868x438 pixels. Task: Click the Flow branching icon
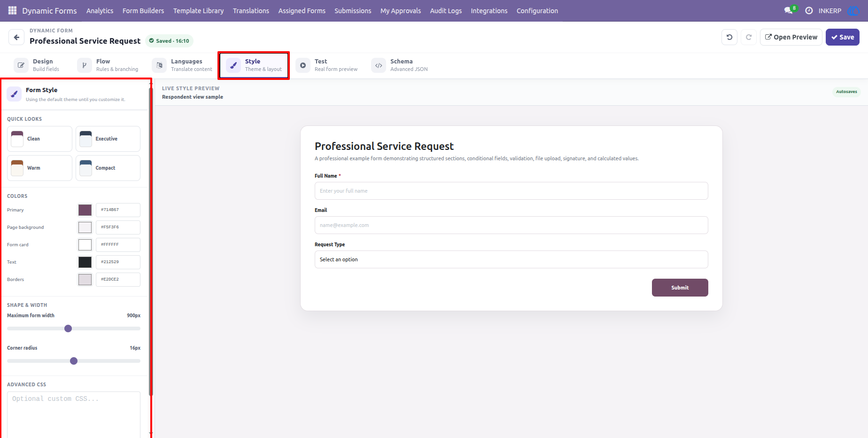tap(85, 65)
